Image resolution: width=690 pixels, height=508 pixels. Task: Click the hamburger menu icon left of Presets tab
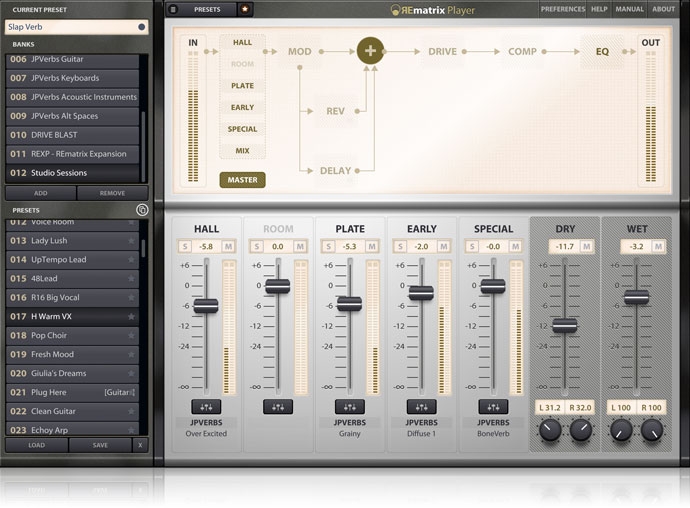173,9
